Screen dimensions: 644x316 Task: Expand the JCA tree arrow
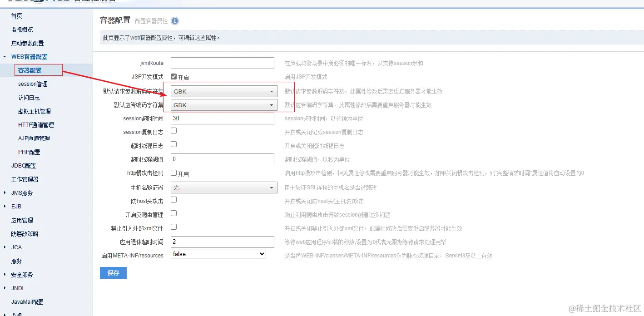[5, 247]
